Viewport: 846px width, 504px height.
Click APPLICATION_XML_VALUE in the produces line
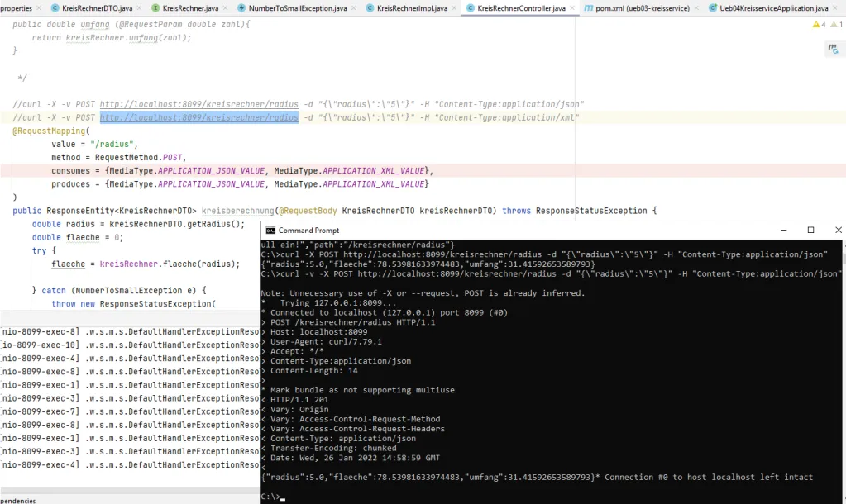373,184
